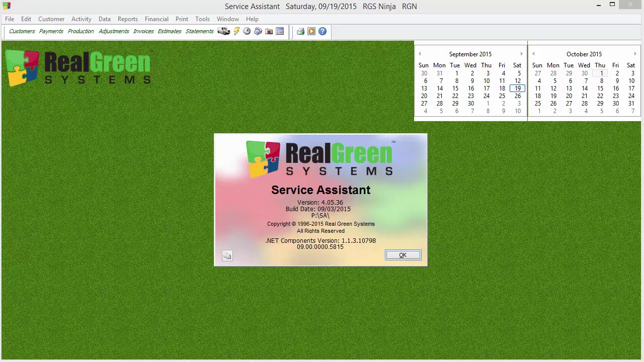Viewport: 644px width, 362px height.
Task: Click the Customers toolbar link
Action: pos(22,31)
